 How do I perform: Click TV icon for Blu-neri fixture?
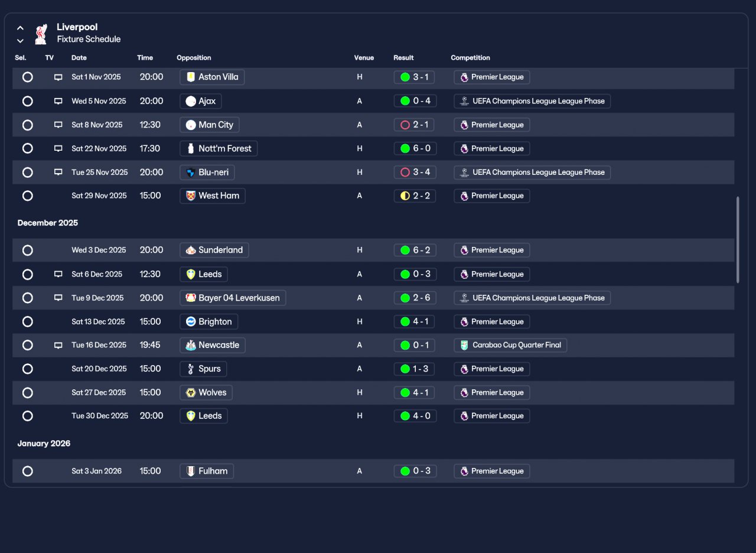[58, 173]
